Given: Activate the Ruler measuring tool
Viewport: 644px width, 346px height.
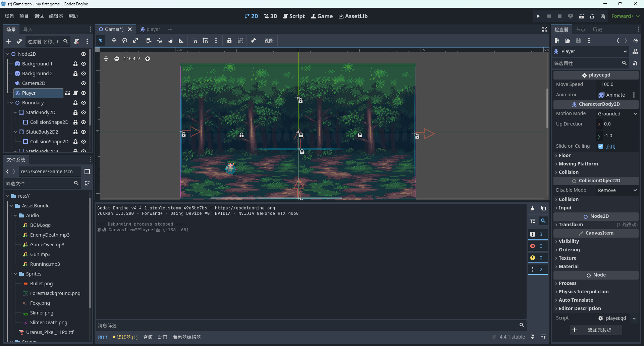Looking at the screenshot, I should 181,41.
